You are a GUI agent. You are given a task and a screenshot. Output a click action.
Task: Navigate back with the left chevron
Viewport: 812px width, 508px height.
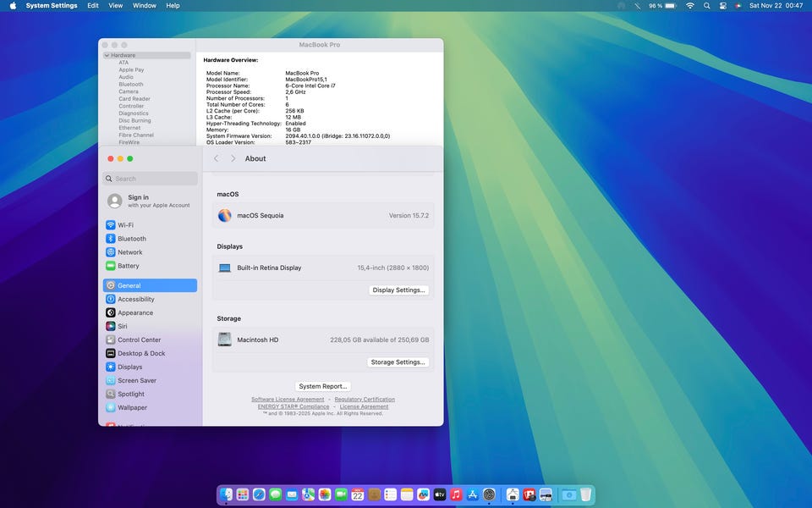click(217, 158)
